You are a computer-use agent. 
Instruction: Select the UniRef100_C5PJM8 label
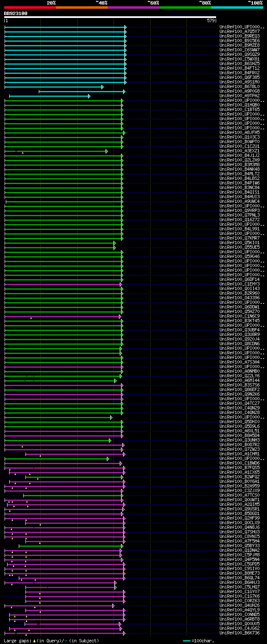coord(239,555)
